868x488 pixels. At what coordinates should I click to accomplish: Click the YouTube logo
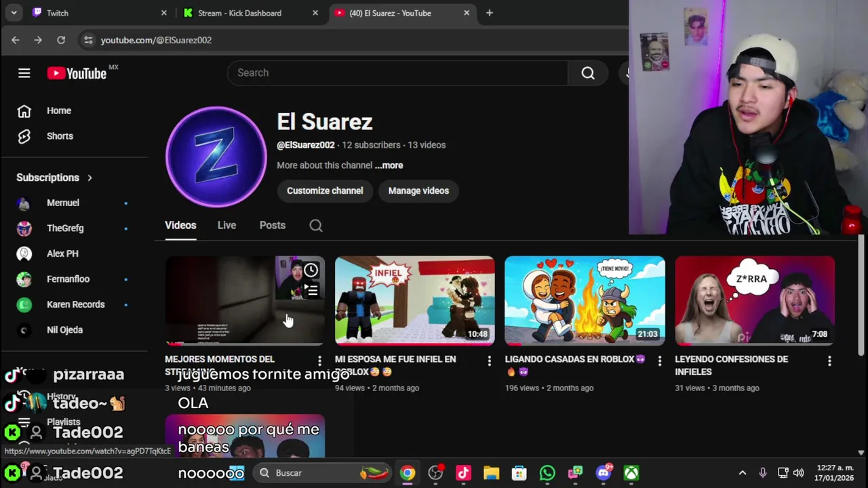coord(77,73)
